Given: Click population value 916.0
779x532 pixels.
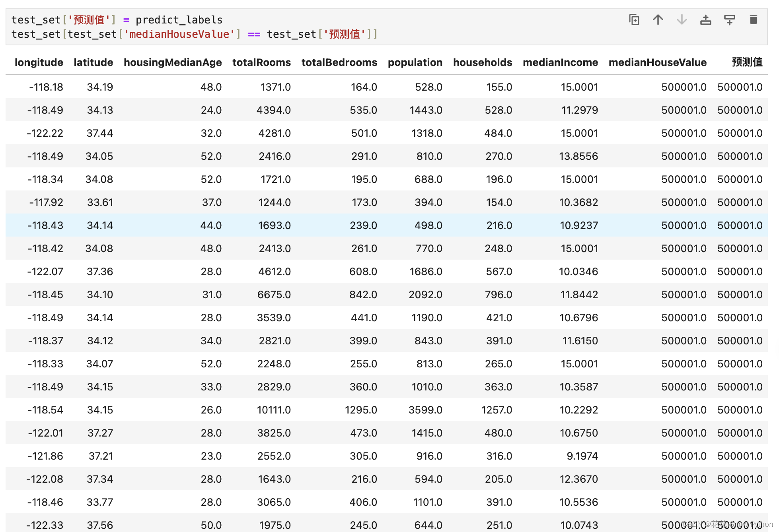Looking at the screenshot, I should (x=429, y=456).
